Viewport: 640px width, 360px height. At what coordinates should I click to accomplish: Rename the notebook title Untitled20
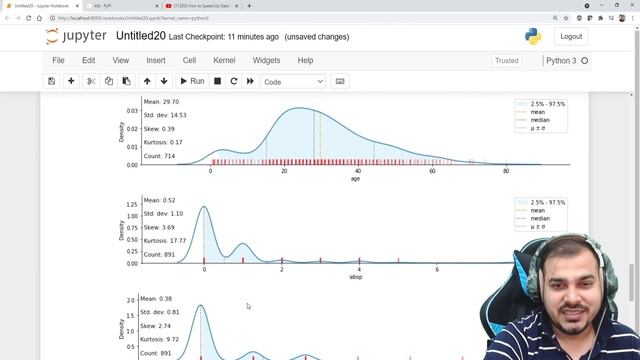tap(141, 36)
